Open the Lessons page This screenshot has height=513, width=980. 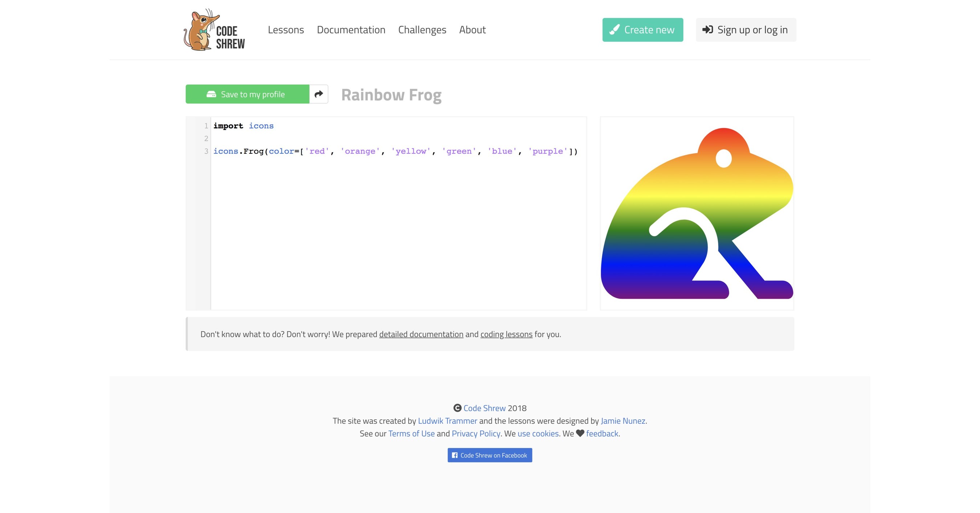tap(286, 30)
